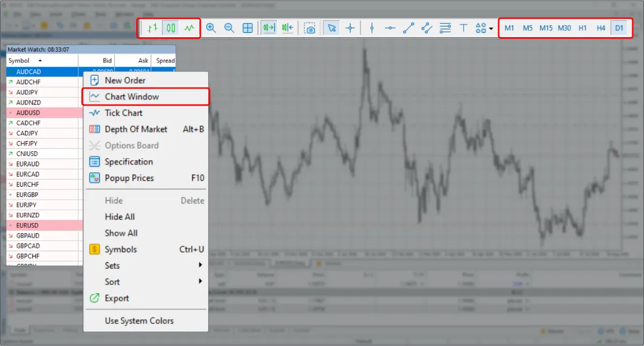Open Specification from context menu
The image size is (644, 346).
[x=146, y=161]
